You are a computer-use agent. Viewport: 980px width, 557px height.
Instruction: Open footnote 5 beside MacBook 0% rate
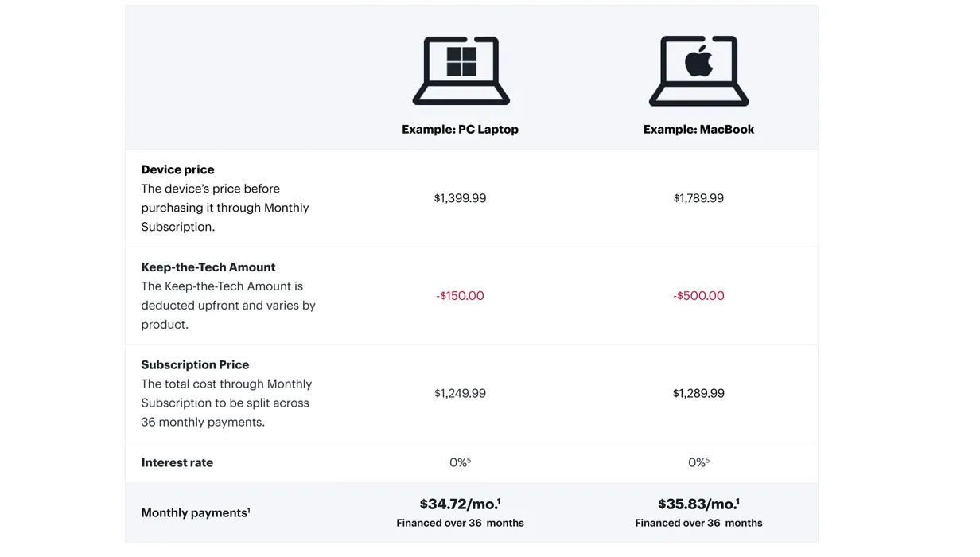(708, 460)
